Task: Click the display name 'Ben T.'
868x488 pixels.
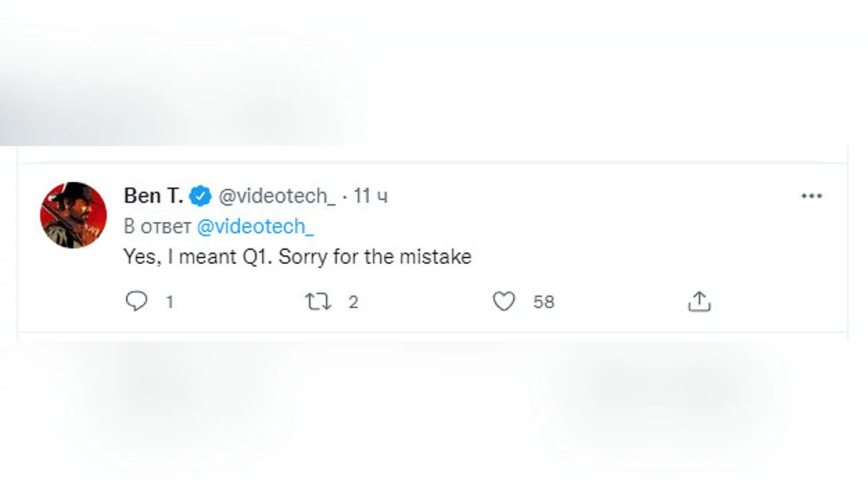Action: click(x=153, y=196)
